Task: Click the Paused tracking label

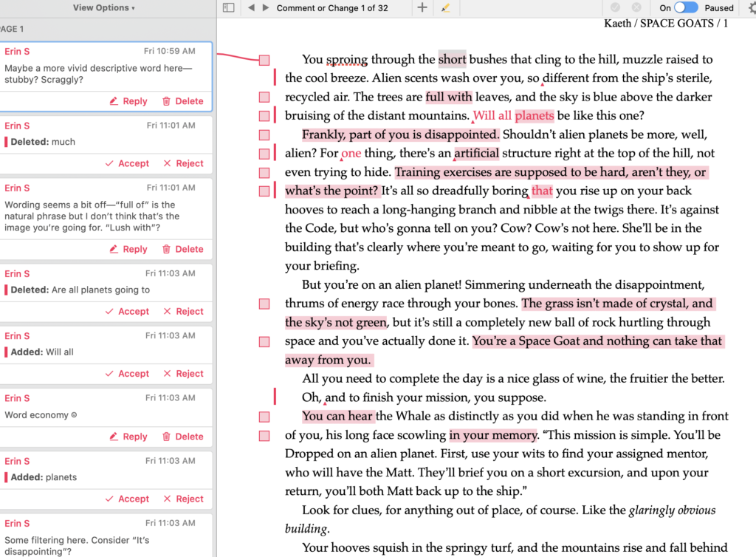Action: (719, 7)
